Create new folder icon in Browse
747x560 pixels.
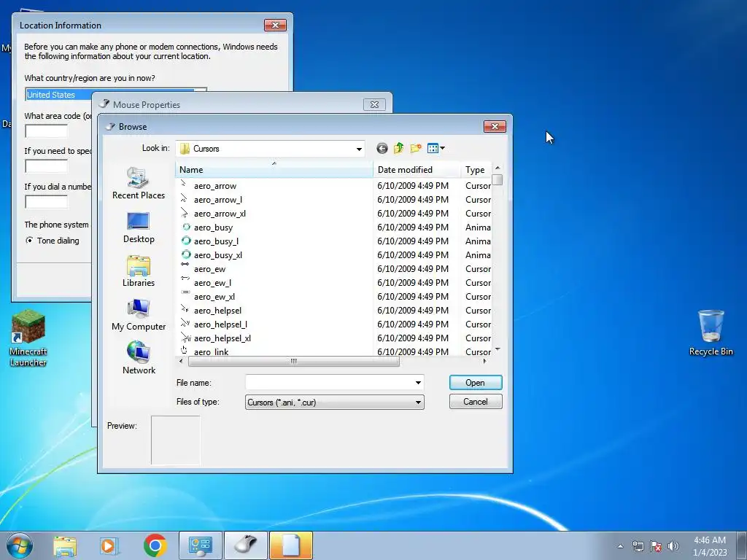click(415, 149)
